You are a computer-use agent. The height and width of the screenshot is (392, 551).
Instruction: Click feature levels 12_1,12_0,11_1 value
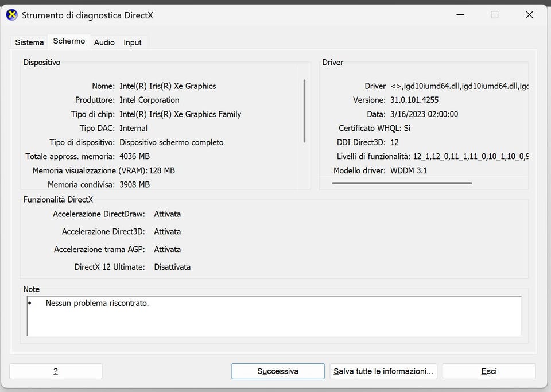(471, 156)
